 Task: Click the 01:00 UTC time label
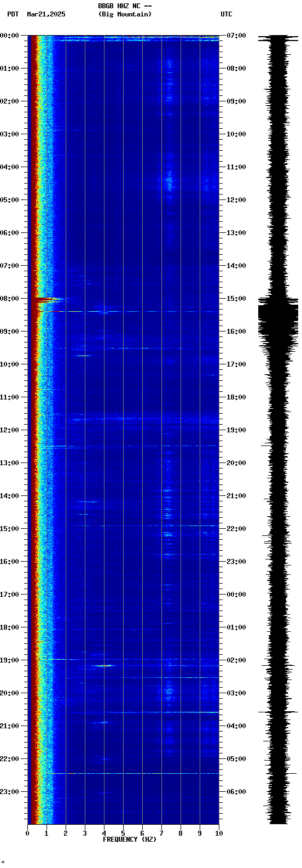pyautogui.click(x=236, y=627)
